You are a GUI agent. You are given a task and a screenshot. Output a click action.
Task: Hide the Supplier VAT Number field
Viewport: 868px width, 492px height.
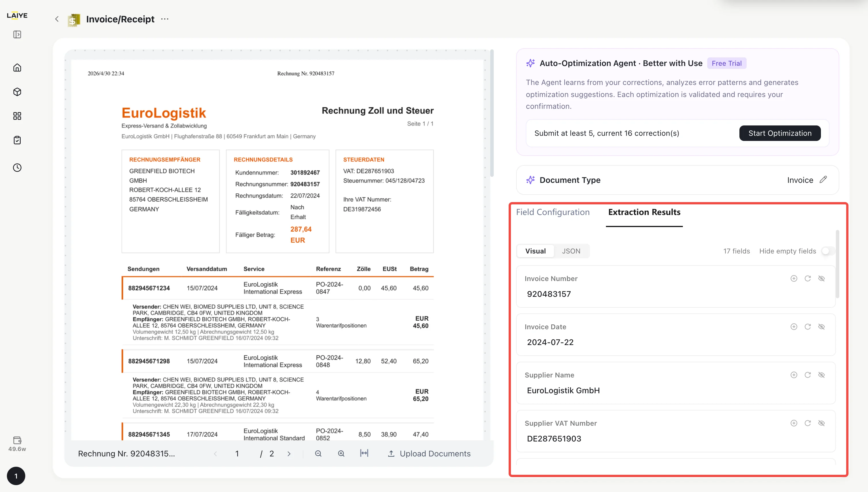pos(821,423)
